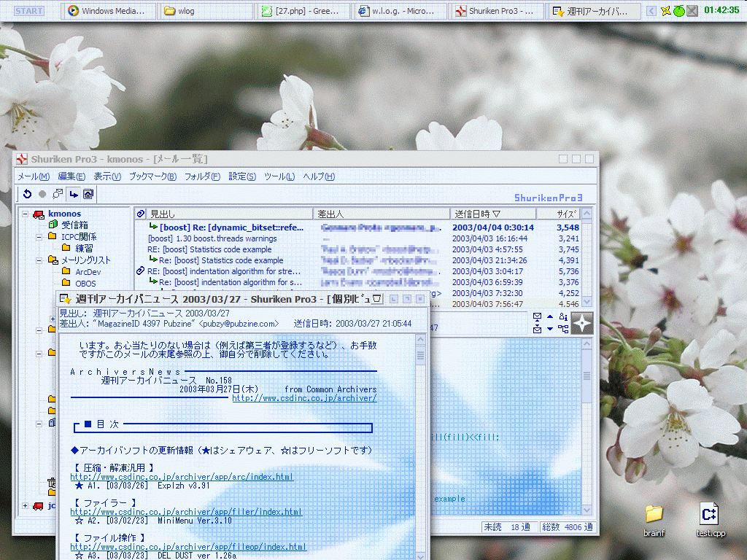Screen dimensions: 747x560
Task: Click the mail folder icon beside メーリングリスト
Action: [53, 260]
